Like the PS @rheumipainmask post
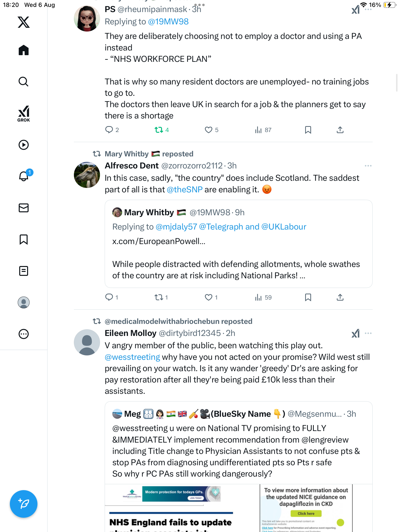Viewport: 399px width, 532px height. [x=209, y=130]
